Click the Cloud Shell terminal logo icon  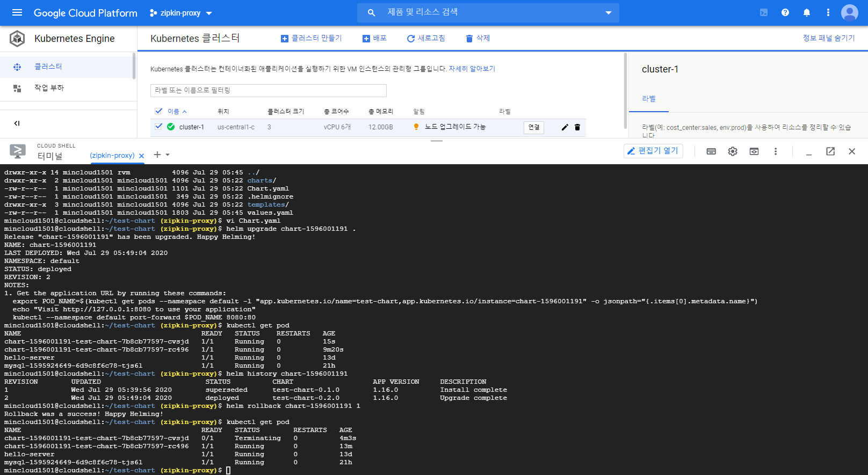17,151
